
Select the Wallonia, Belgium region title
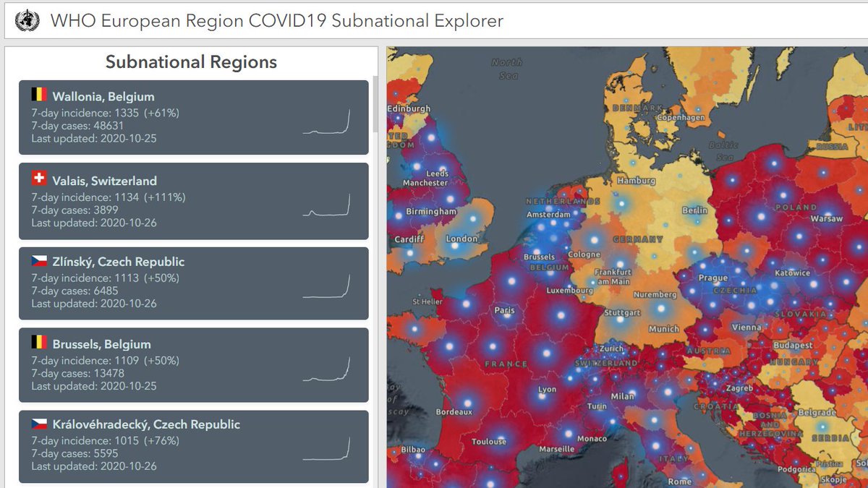(103, 96)
